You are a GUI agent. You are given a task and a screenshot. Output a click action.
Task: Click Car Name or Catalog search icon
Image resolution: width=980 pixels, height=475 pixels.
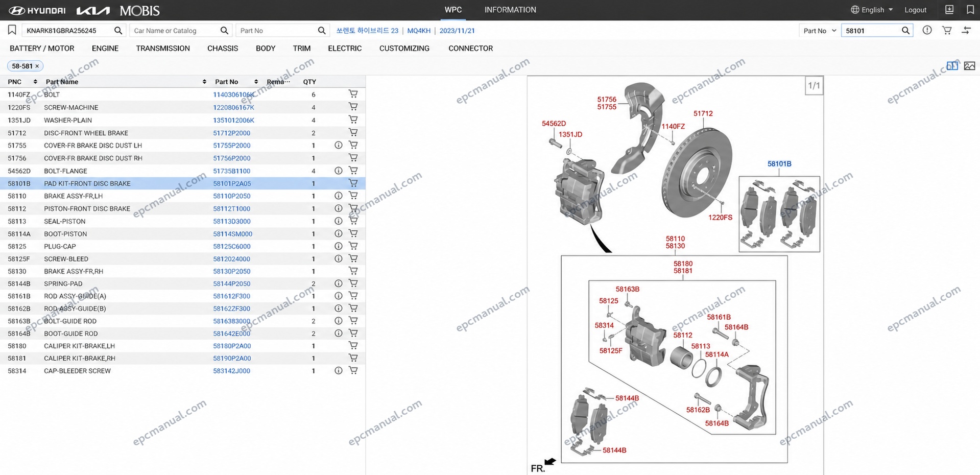point(224,31)
